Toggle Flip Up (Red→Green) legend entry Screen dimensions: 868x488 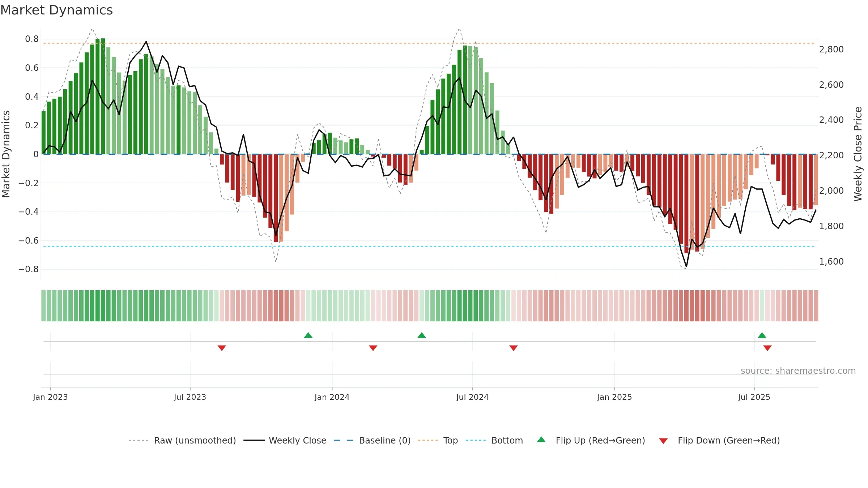[591, 440]
